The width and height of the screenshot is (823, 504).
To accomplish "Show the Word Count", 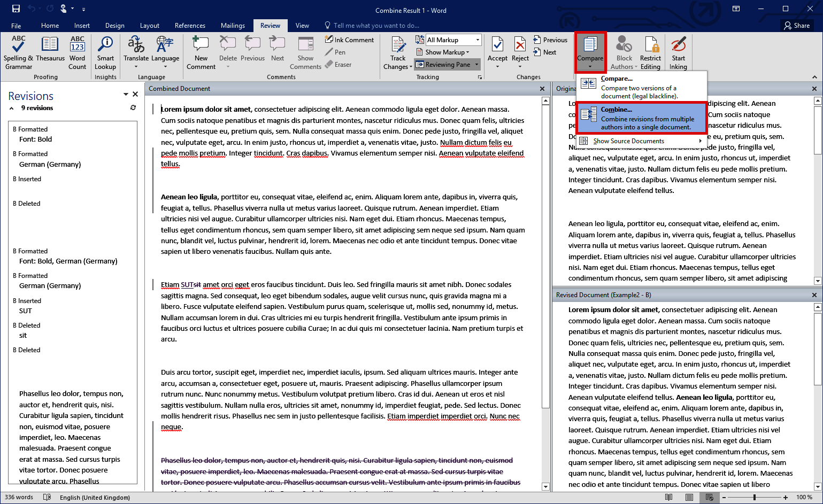I will click(x=77, y=52).
